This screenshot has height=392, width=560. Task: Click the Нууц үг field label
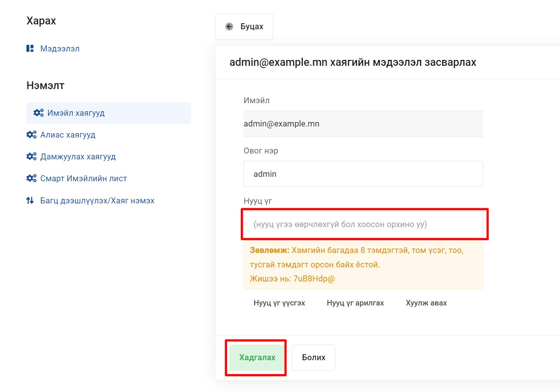click(258, 201)
